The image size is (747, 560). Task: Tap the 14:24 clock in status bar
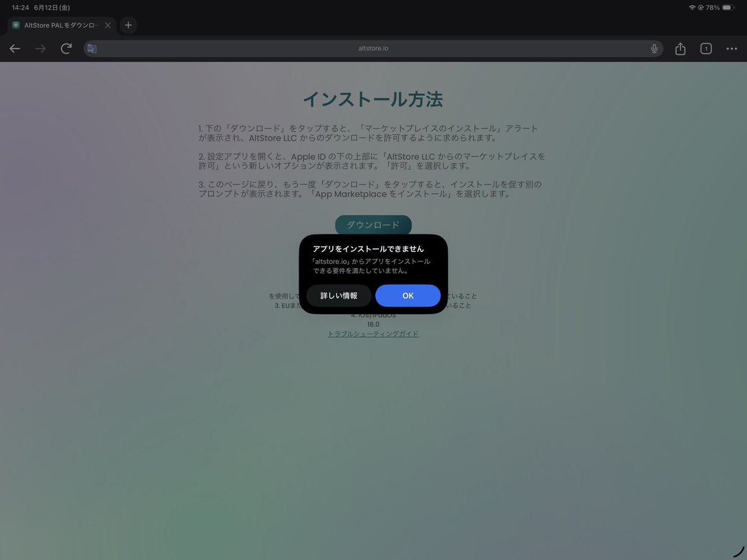pos(21,7)
